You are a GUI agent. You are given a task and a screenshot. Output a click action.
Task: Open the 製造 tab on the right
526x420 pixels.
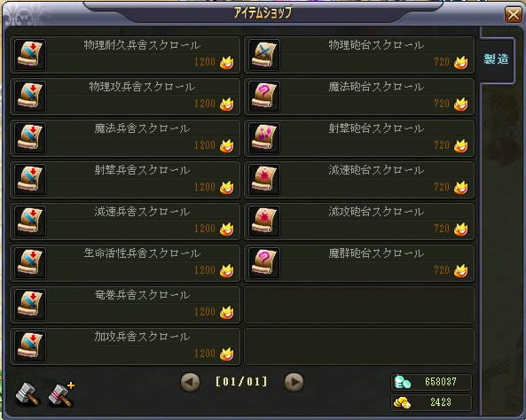point(497,59)
